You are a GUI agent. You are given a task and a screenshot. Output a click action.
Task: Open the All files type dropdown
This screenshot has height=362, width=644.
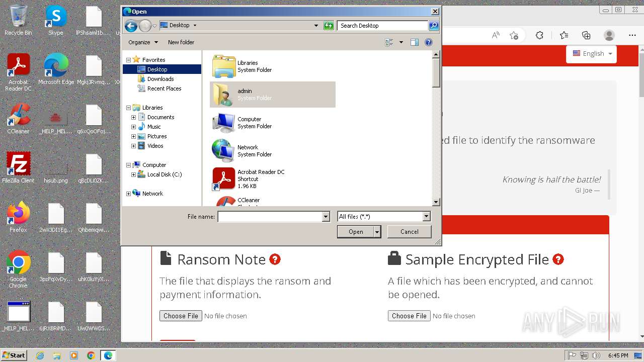(426, 217)
